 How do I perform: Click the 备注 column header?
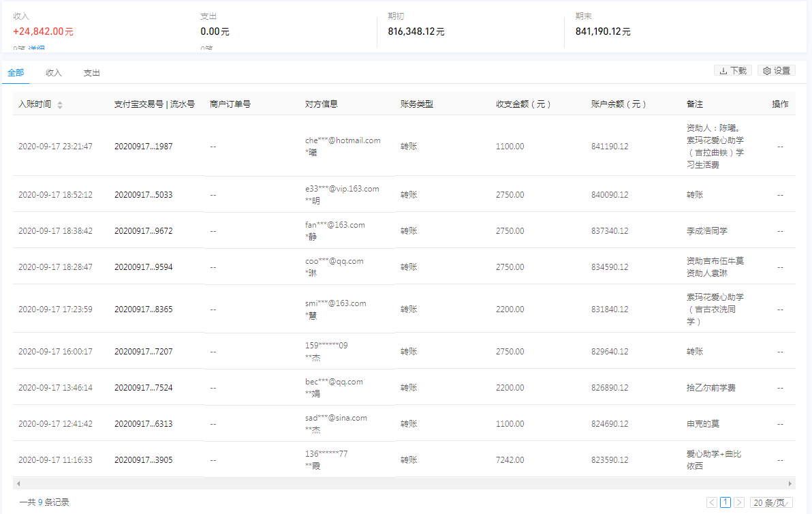coord(695,104)
